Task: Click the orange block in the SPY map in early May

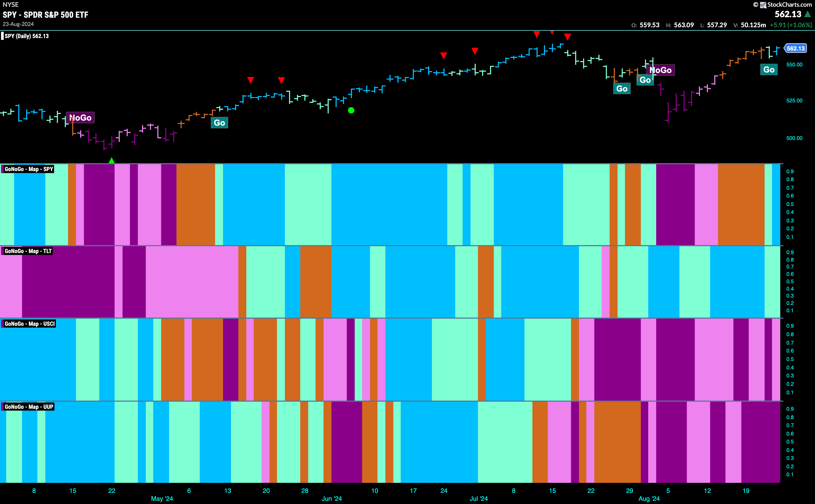Action: 196,204
